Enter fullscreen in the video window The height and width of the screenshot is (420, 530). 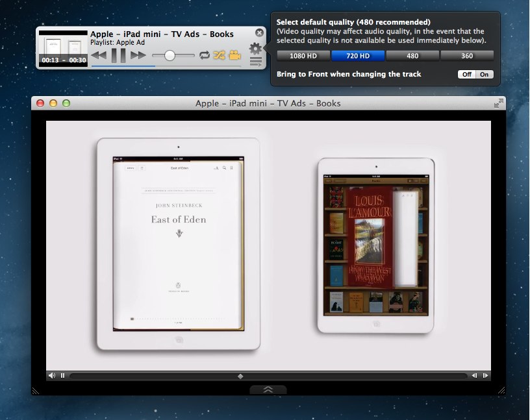[498, 103]
